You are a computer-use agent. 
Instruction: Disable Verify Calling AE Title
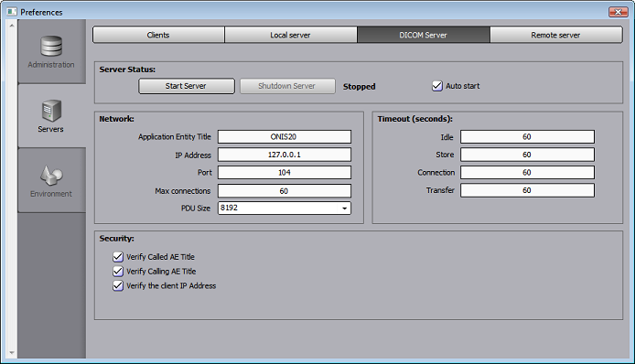point(118,272)
